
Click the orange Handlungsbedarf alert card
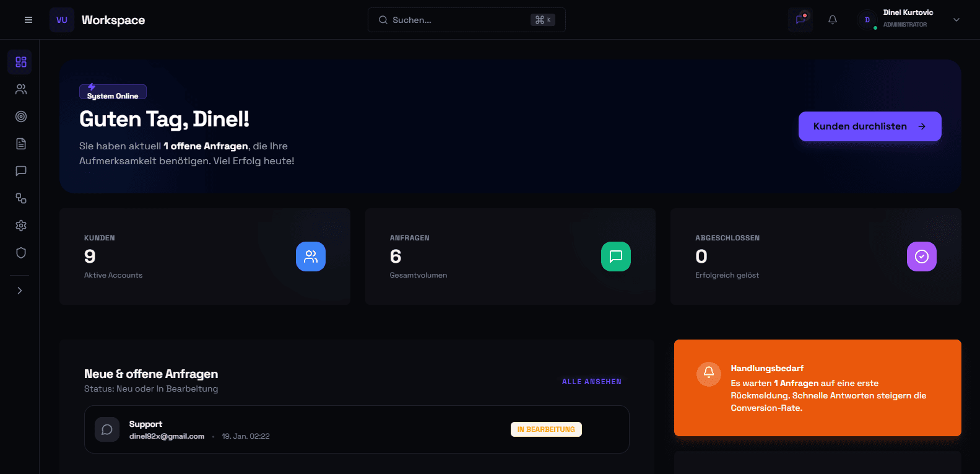[817, 388]
